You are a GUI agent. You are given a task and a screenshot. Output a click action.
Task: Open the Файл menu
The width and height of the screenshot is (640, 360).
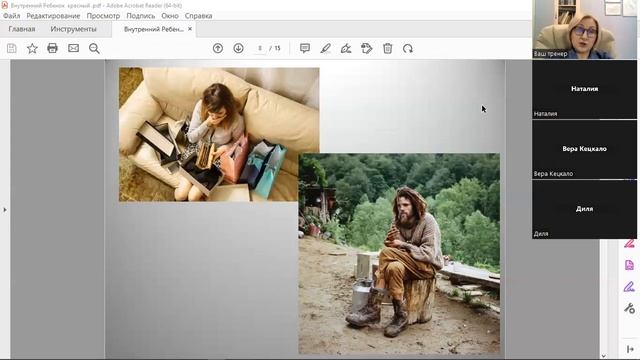pos(11,16)
